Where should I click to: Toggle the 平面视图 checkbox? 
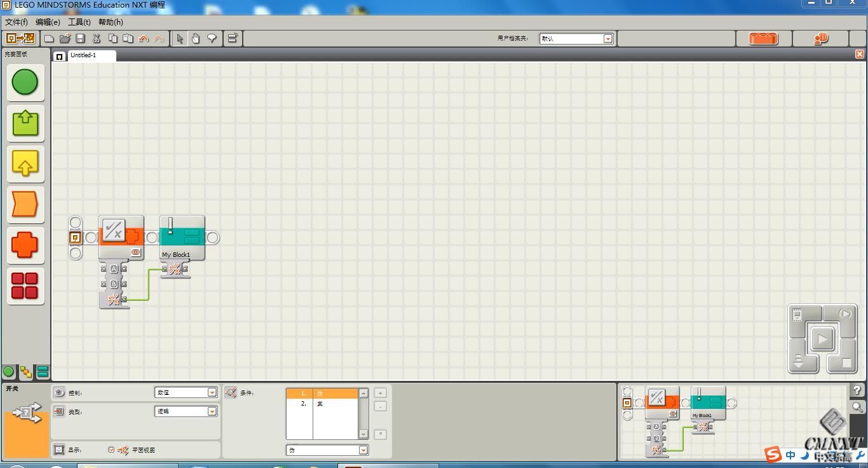(111, 450)
